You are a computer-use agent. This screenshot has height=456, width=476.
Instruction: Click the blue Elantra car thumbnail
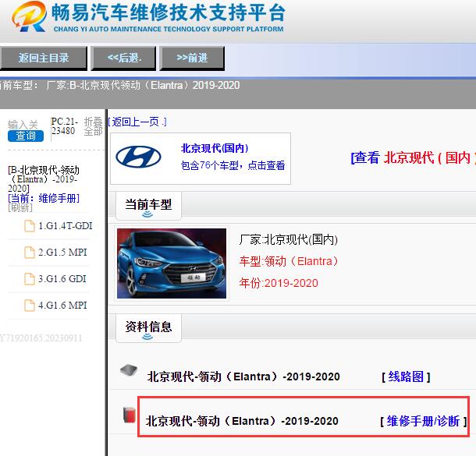click(x=172, y=263)
